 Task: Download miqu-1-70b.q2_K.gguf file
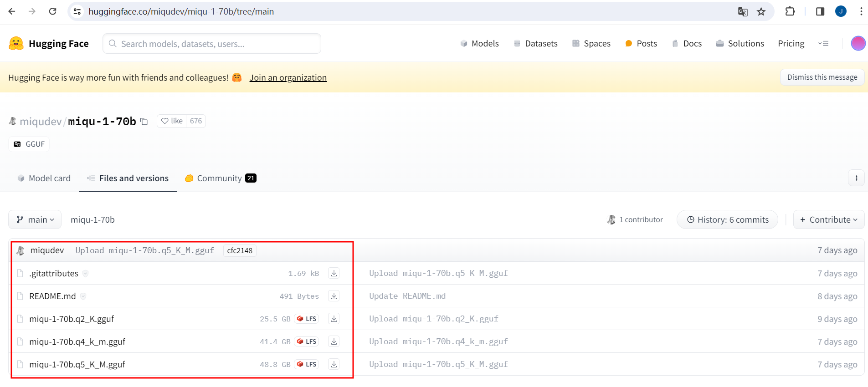point(334,319)
